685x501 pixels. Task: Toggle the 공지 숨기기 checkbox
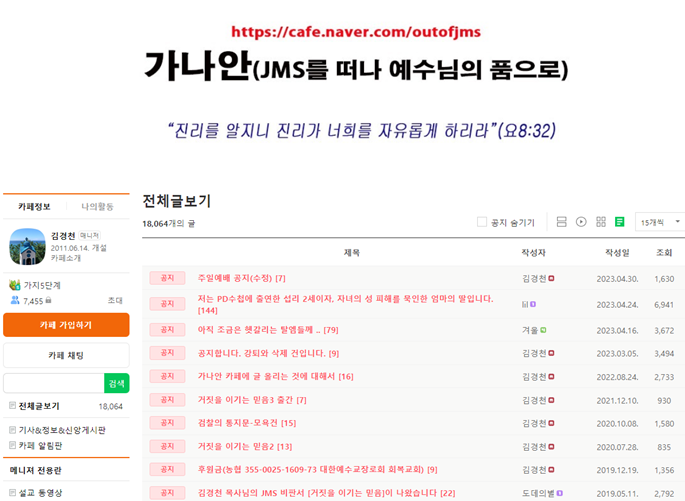pos(482,222)
